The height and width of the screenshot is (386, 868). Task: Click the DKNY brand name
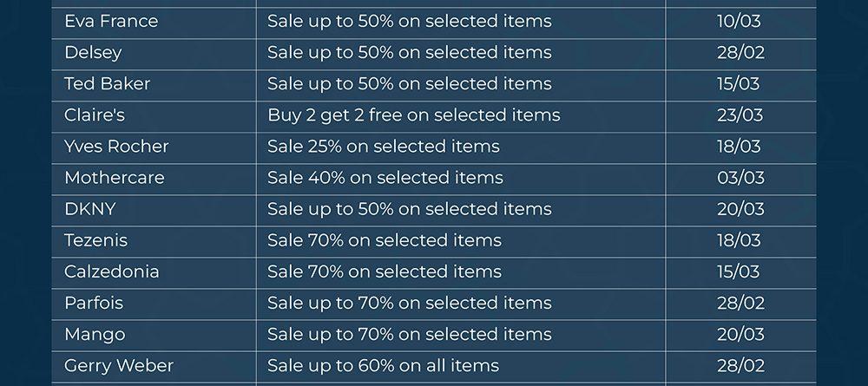[89, 208]
